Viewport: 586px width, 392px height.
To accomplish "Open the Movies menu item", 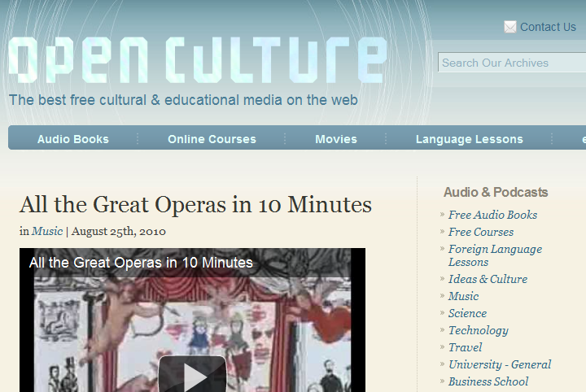I will click(336, 139).
